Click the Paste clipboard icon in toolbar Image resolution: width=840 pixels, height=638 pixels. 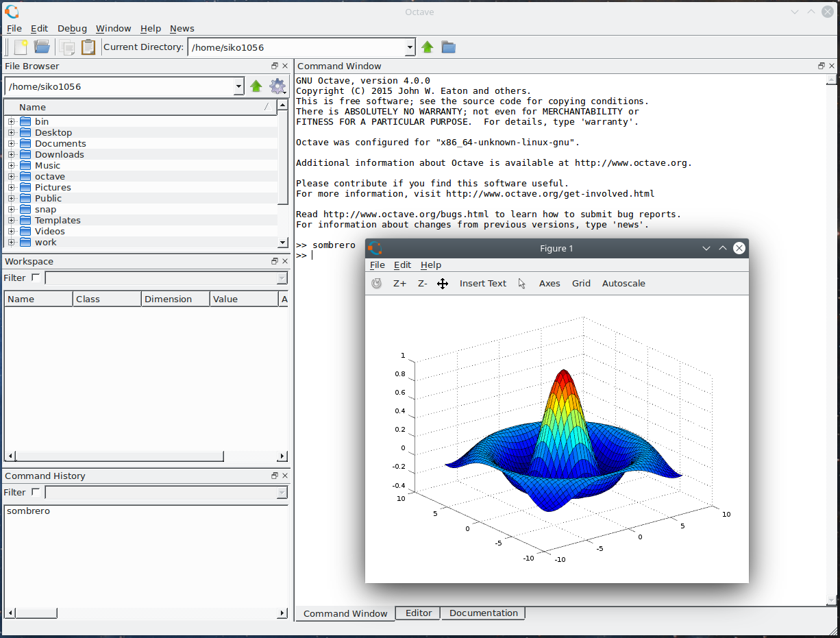coord(88,47)
